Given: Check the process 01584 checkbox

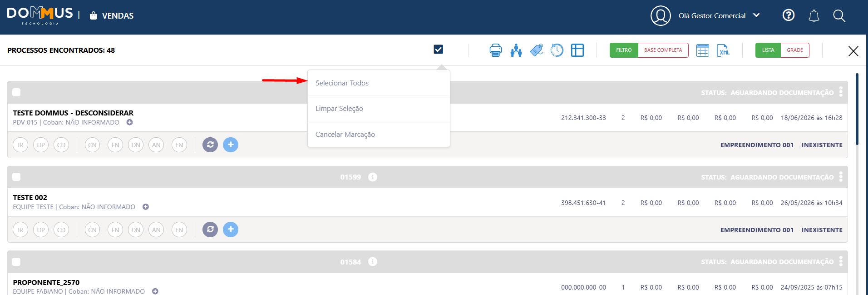Looking at the screenshot, I should point(16,262).
